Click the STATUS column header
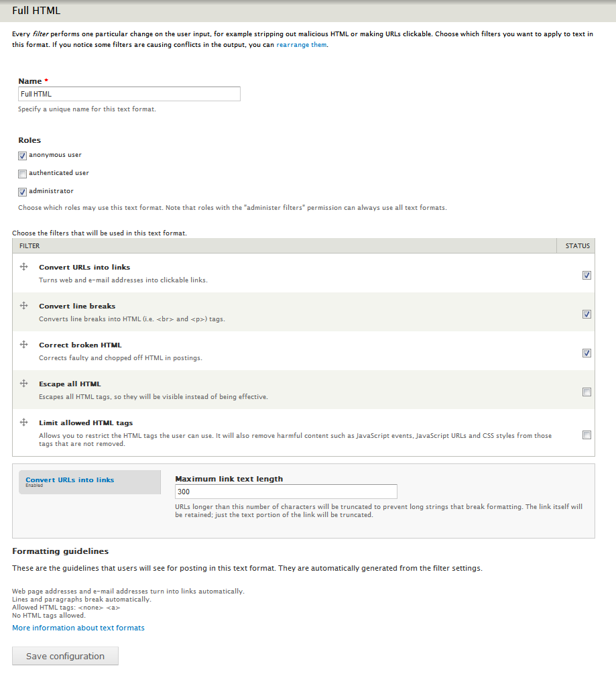The width and height of the screenshot is (616, 674). point(577,246)
